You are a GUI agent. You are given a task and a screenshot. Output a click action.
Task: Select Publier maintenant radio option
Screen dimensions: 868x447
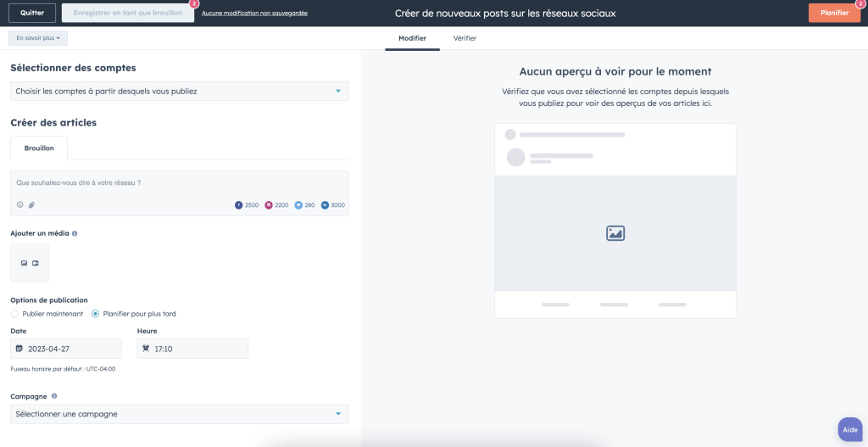click(x=15, y=314)
